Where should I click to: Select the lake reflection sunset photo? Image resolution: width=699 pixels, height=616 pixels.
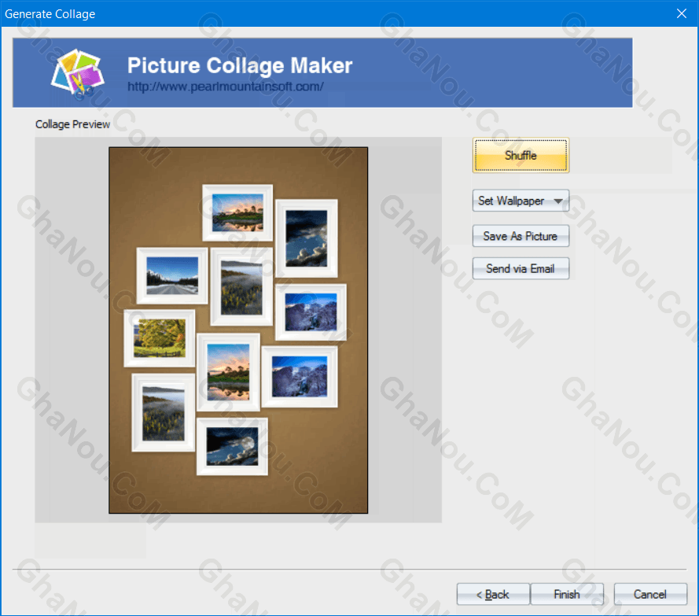click(x=228, y=371)
